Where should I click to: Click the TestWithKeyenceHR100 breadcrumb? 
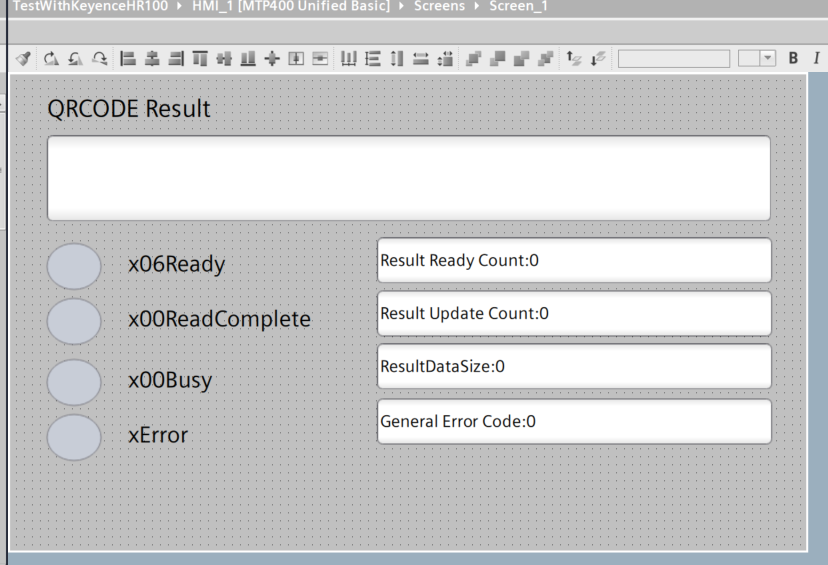(x=90, y=6)
